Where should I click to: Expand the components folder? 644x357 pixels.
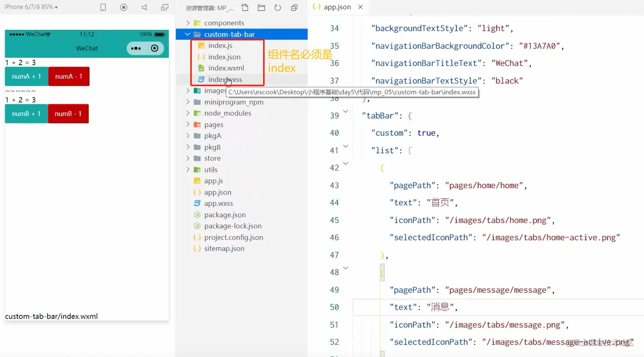[188, 23]
